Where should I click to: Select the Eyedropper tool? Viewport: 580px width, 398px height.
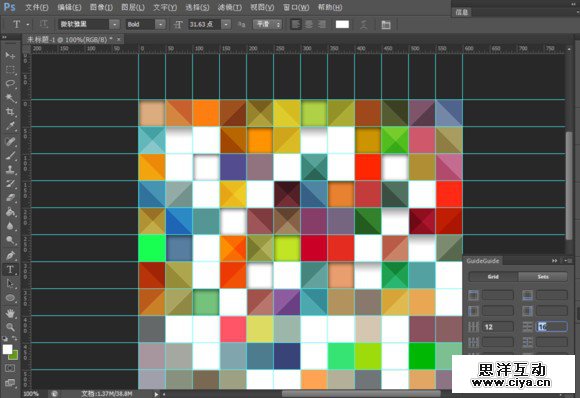10,126
